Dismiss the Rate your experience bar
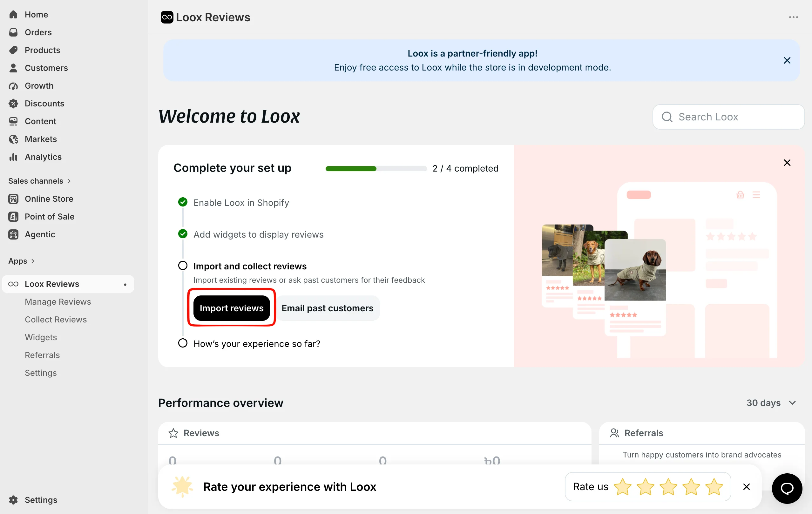Screen dimensions: 812x514 [x=746, y=487]
